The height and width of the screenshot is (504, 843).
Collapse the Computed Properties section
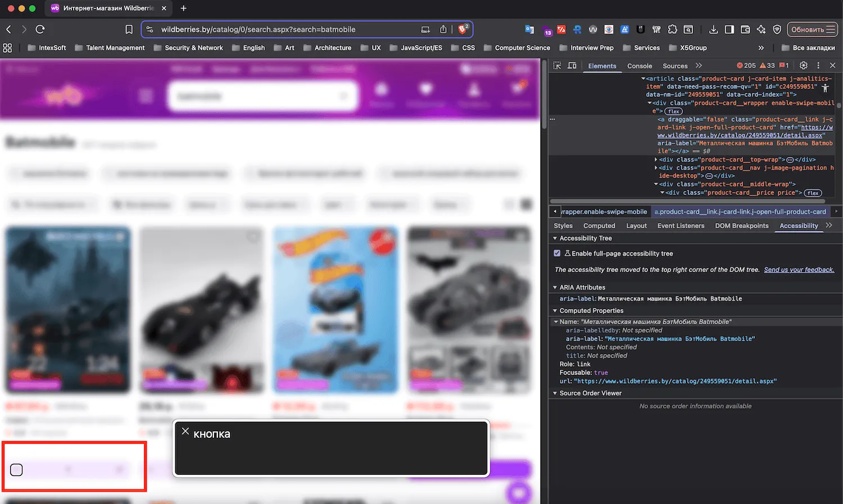555,311
